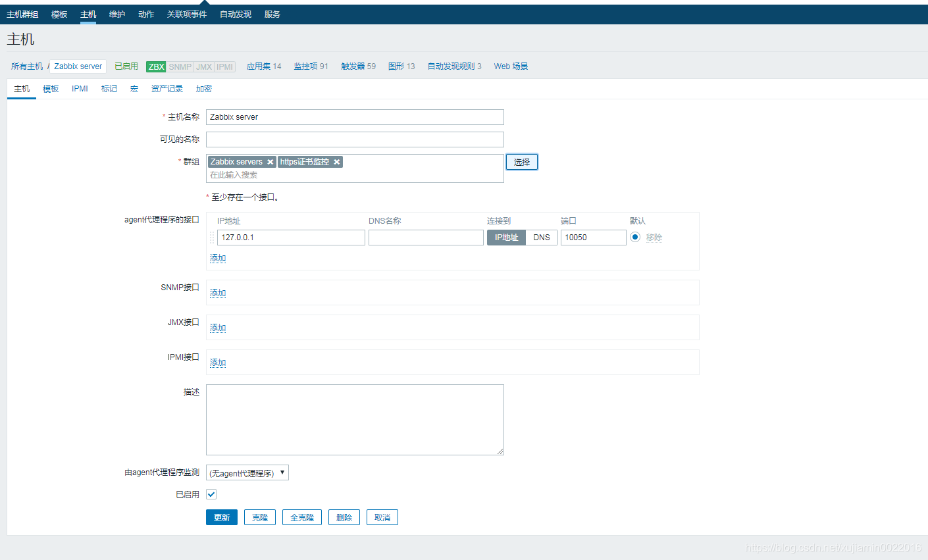The image size is (928, 560).
Task: Grab the interface row drag handle
Action: click(x=212, y=238)
